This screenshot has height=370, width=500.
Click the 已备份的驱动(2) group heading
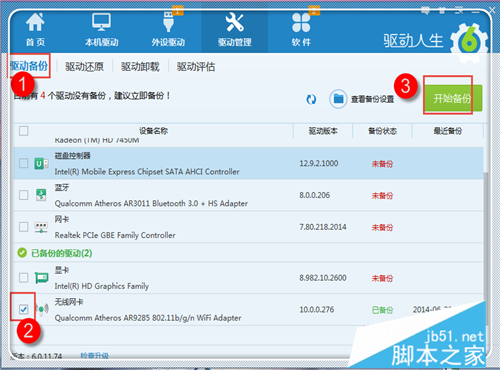(x=62, y=253)
